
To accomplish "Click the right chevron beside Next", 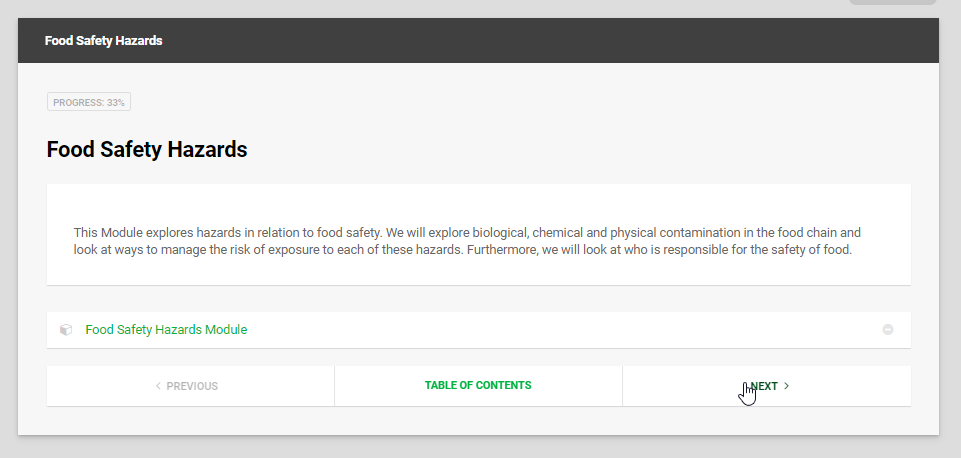I will pyautogui.click(x=787, y=386).
